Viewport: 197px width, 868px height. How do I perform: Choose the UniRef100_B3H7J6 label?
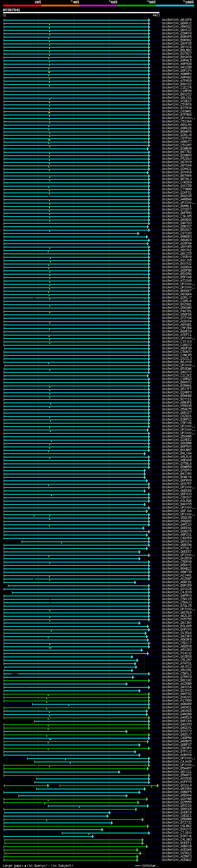tap(177, 836)
